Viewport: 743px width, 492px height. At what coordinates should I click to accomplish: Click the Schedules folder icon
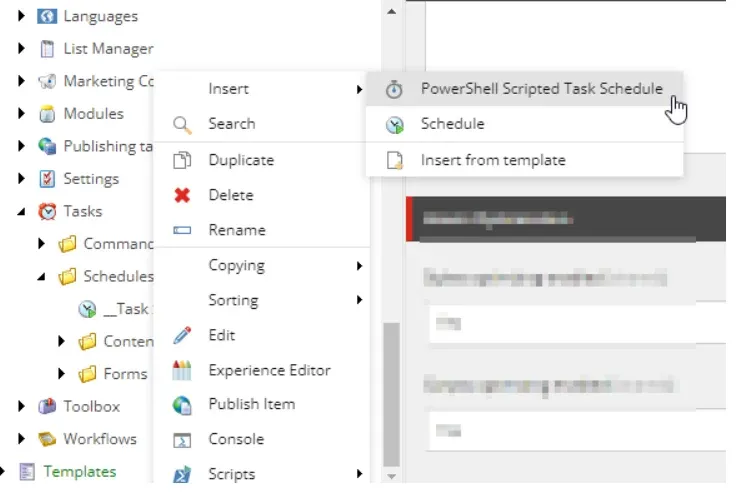(67, 276)
